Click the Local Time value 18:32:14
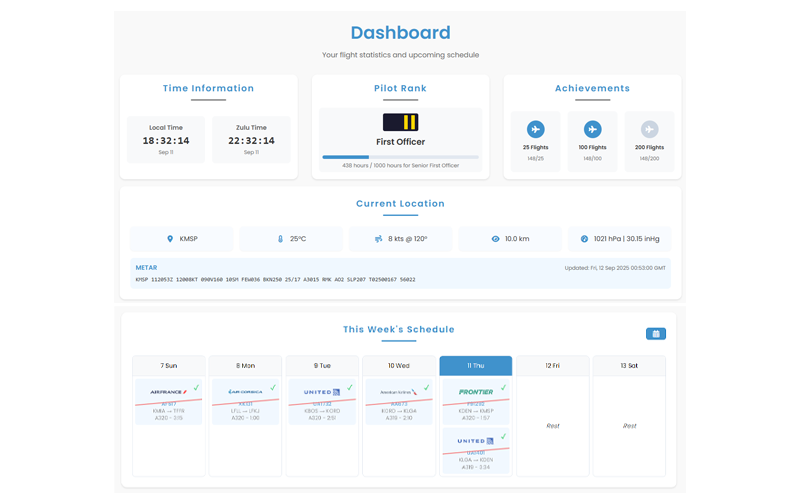This screenshot has width=800, height=500. tap(166, 141)
